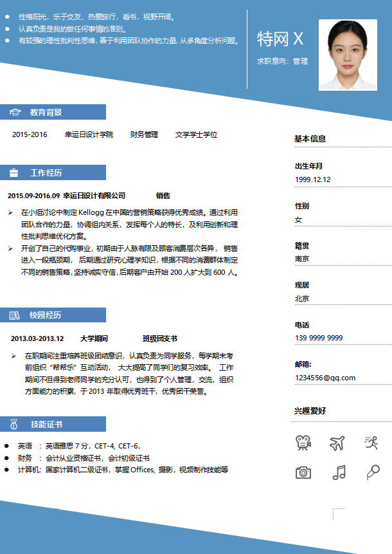Click the residence value 北京
This screenshot has width=392, height=554.
click(x=302, y=299)
